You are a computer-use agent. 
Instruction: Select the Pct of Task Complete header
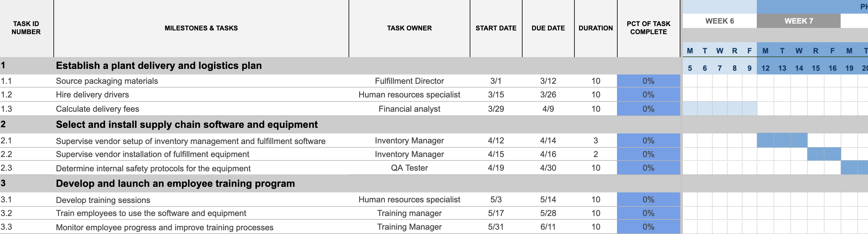click(x=648, y=28)
